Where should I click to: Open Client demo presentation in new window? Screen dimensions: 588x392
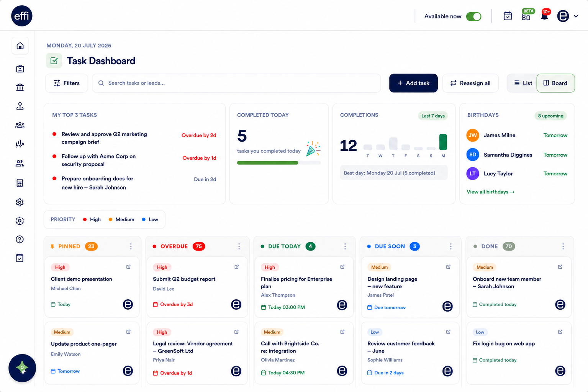point(128,267)
